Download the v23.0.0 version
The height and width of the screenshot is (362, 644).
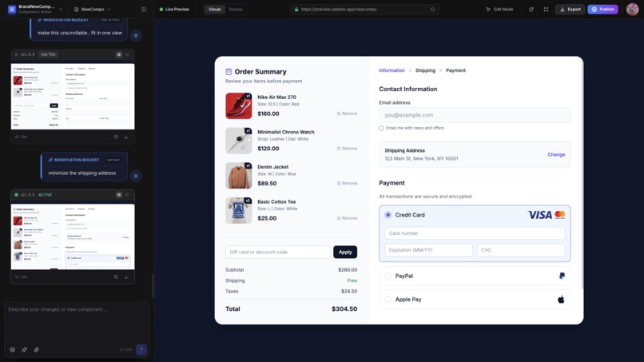(x=126, y=277)
